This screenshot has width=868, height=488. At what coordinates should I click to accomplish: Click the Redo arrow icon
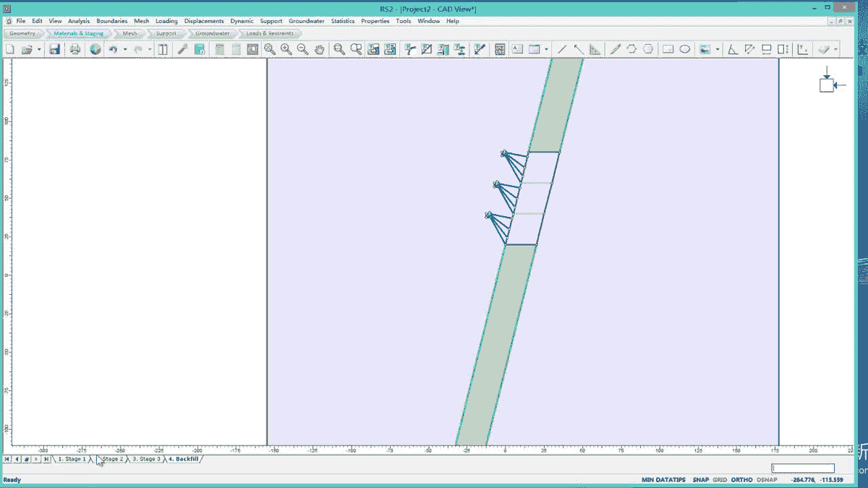(138, 49)
